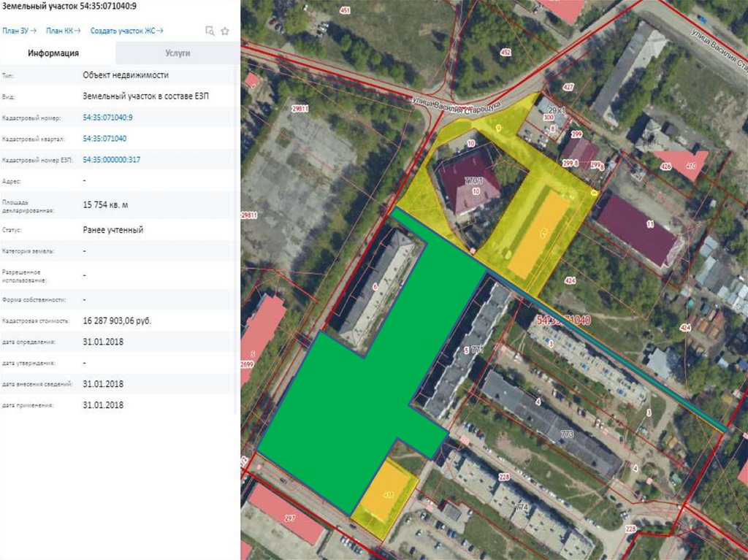
Task: Click the Площадь декларированная field label
Action: click(28, 206)
